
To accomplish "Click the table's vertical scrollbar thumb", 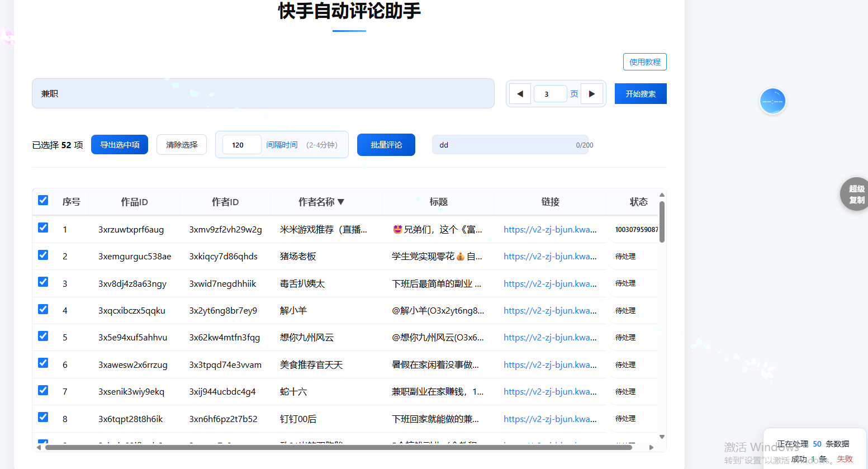I will (662, 221).
